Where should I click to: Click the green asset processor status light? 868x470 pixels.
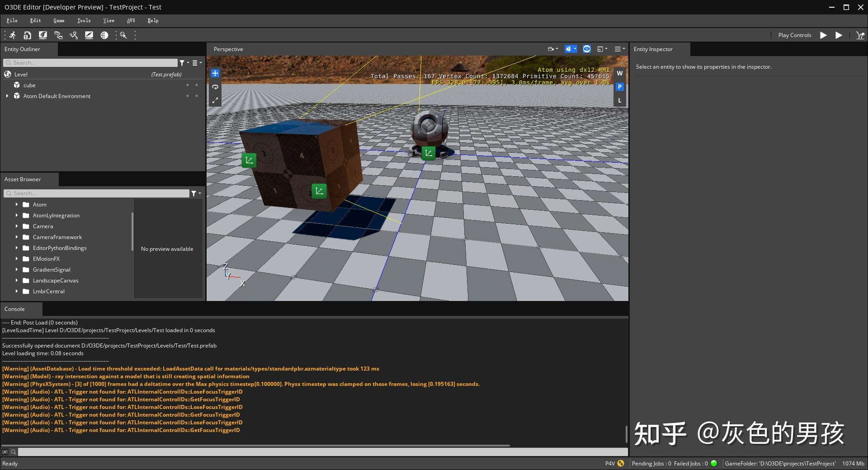coord(714,463)
